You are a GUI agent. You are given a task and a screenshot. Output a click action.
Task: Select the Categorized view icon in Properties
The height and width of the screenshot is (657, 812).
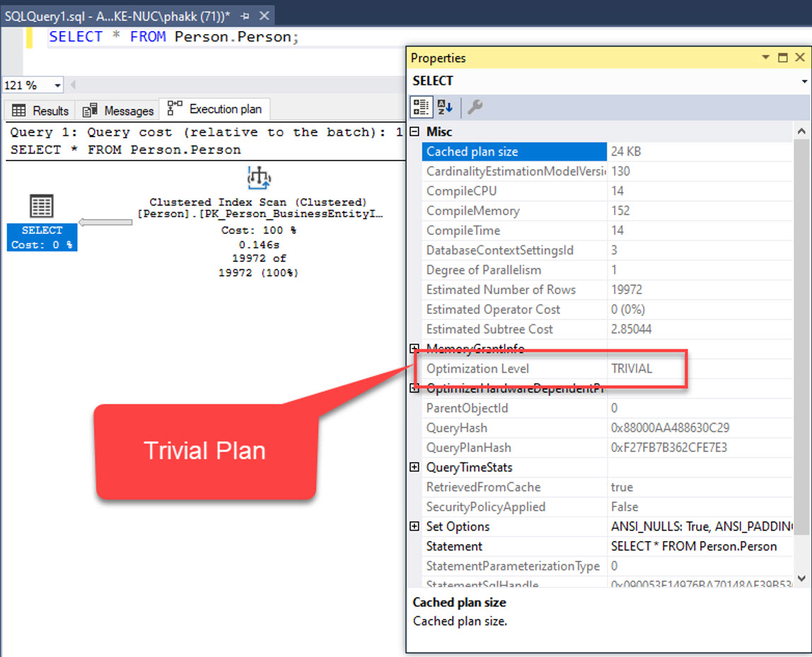421,106
